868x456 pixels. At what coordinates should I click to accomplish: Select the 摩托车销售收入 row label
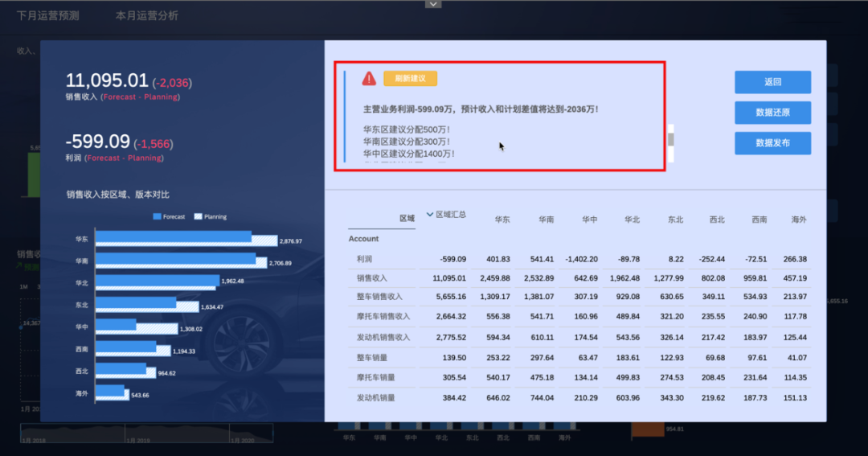[383, 316]
